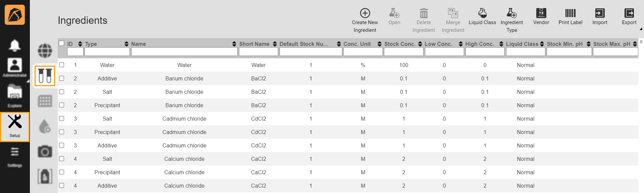
Task: Click the Merge Ingredient icon
Action: tap(453, 13)
